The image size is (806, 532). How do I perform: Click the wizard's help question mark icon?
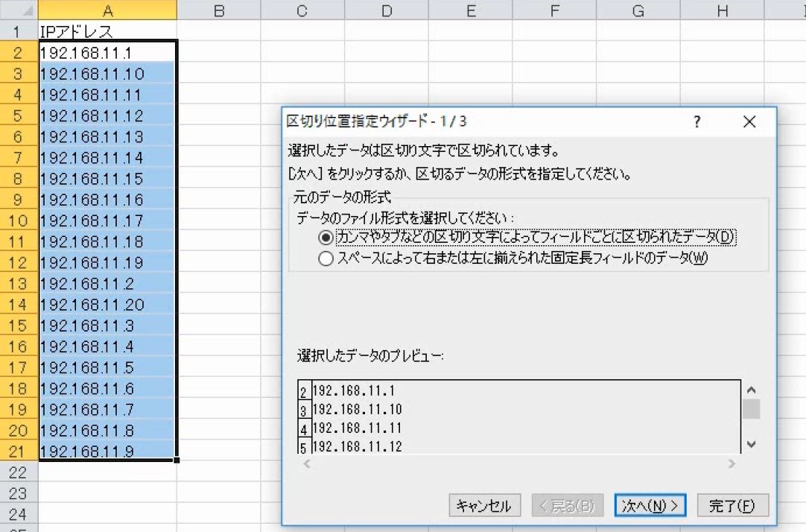(696, 121)
